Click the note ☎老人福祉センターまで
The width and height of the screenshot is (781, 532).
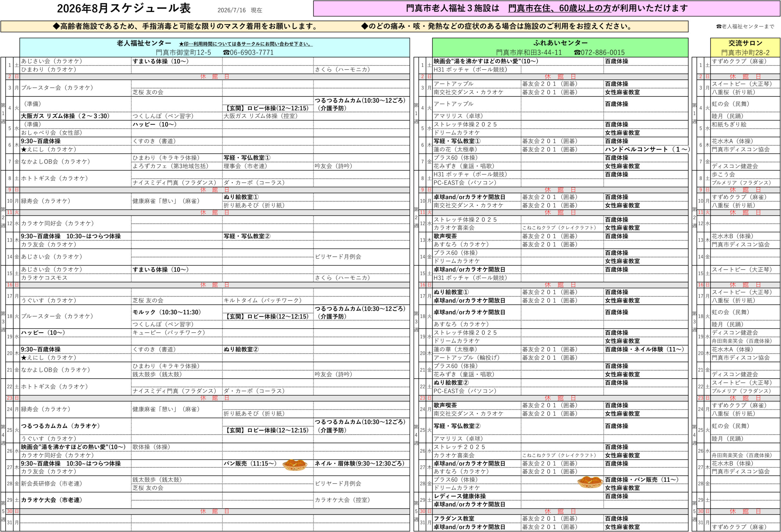coord(745,26)
